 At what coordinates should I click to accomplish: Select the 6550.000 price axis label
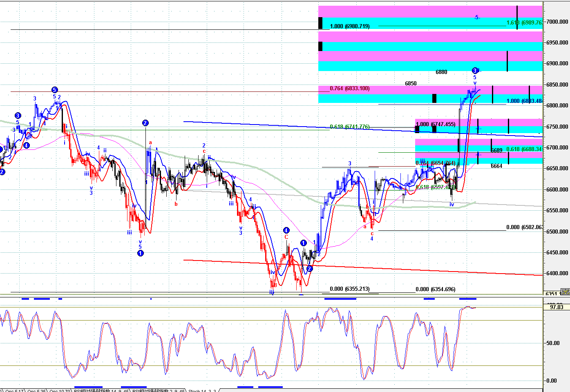tap(557, 210)
